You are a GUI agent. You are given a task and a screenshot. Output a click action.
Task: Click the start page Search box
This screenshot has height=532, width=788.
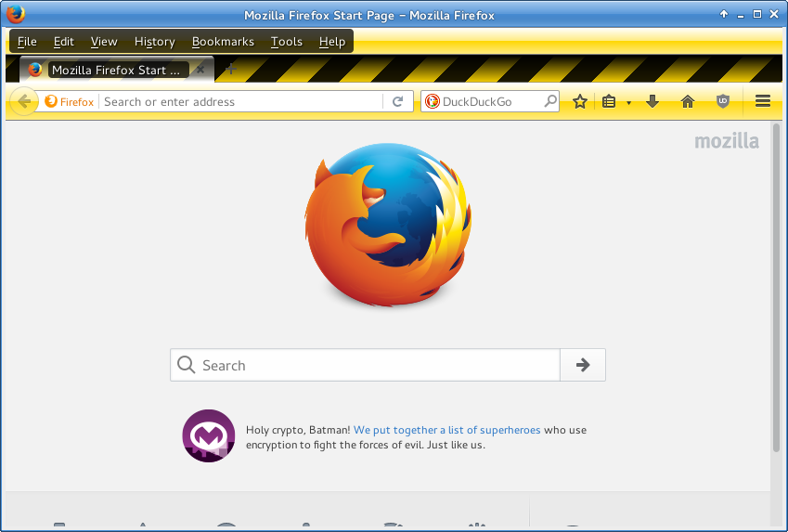365,365
